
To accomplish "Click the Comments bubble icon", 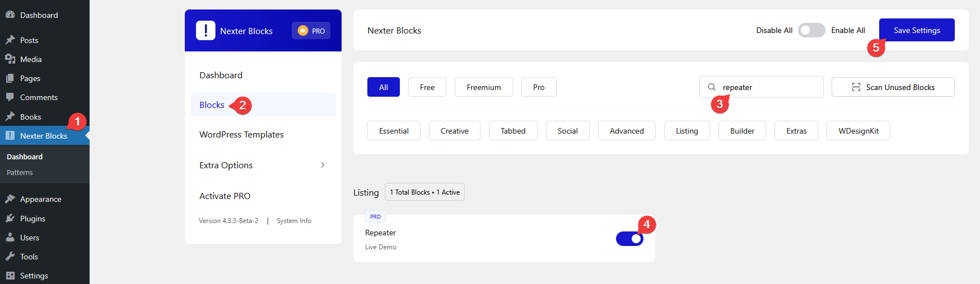I will pyautogui.click(x=10, y=97).
